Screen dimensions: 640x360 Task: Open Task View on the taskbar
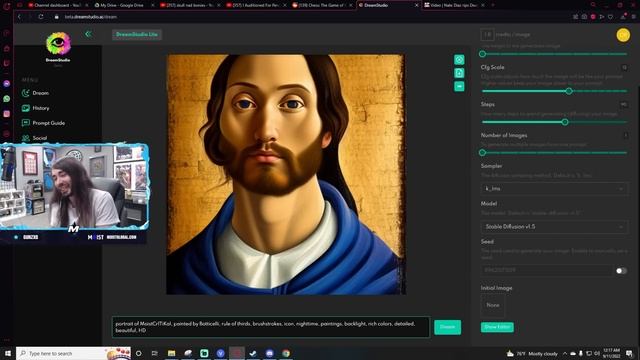click(x=155, y=353)
